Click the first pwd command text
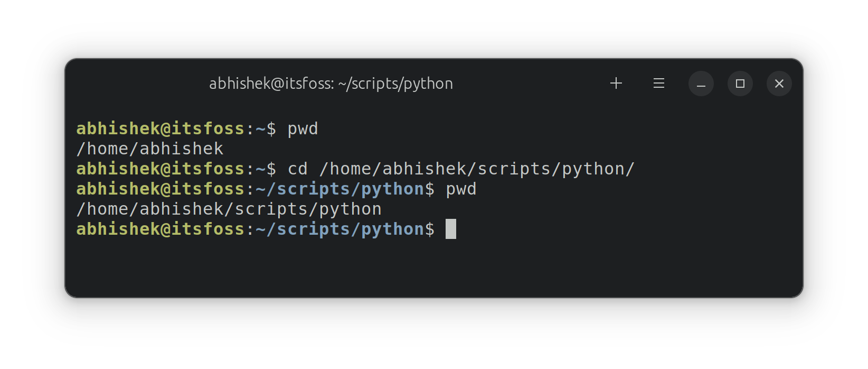The image size is (868, 369). (303, 128)
